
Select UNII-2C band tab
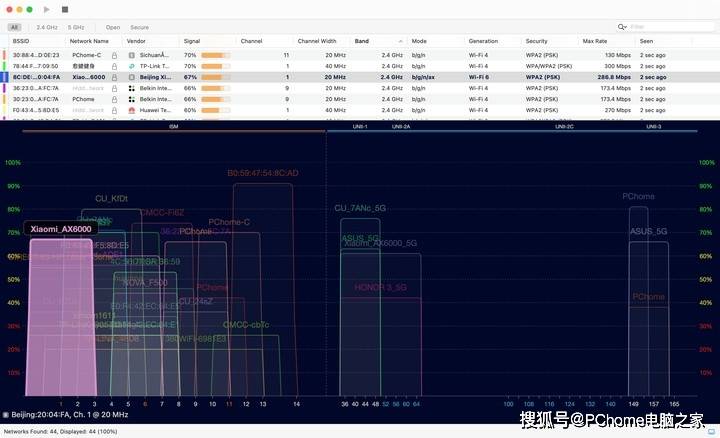point(564,127)
